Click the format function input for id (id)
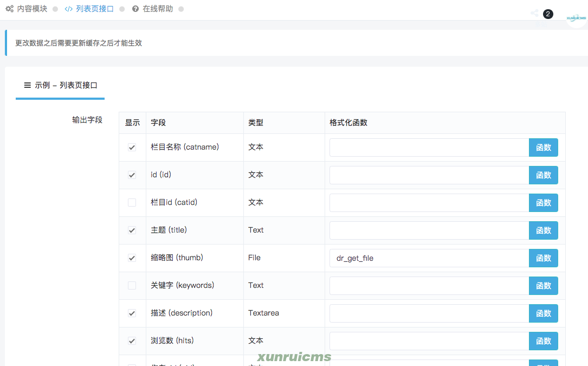Image resolution: width=588 pixels, height=366 pixels. [429, 175]
